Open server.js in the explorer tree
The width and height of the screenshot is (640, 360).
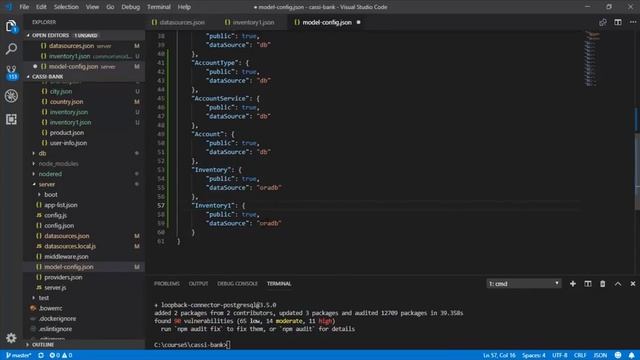point(55,288)
